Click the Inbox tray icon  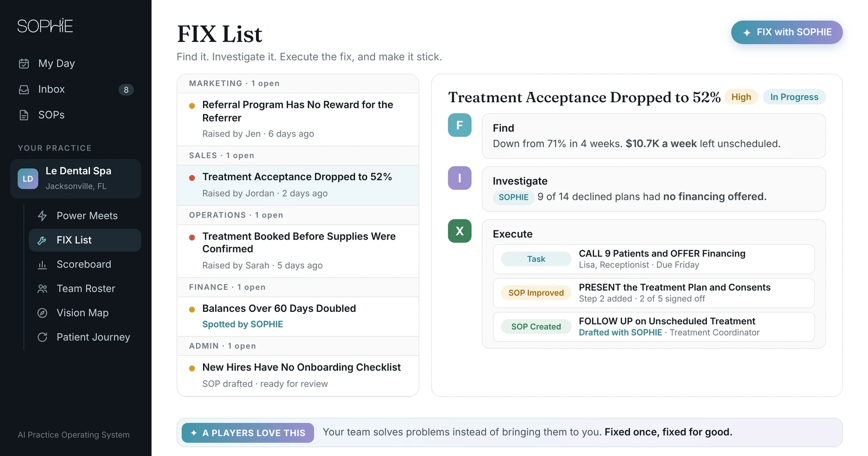(24, 90)
